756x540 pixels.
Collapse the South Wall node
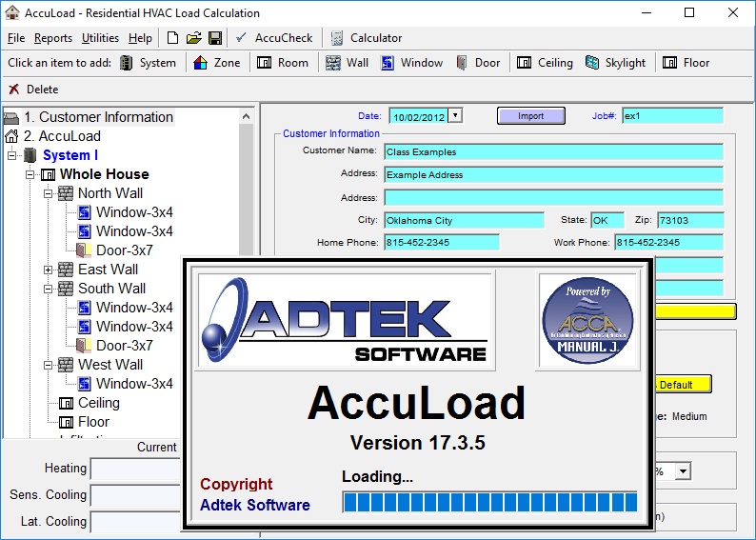48,289
